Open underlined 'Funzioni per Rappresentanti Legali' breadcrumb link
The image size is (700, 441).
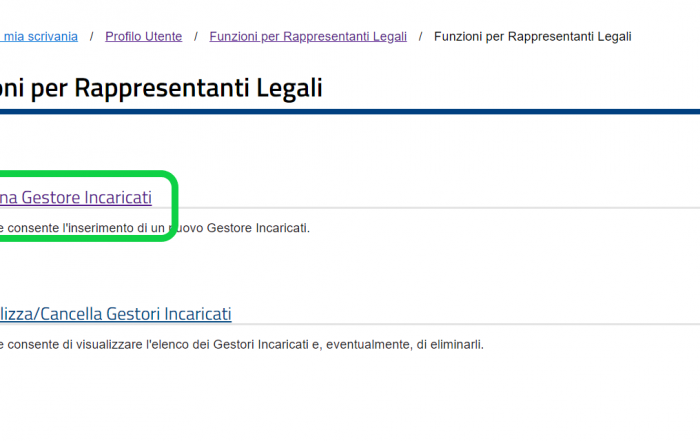pos(308,37)
